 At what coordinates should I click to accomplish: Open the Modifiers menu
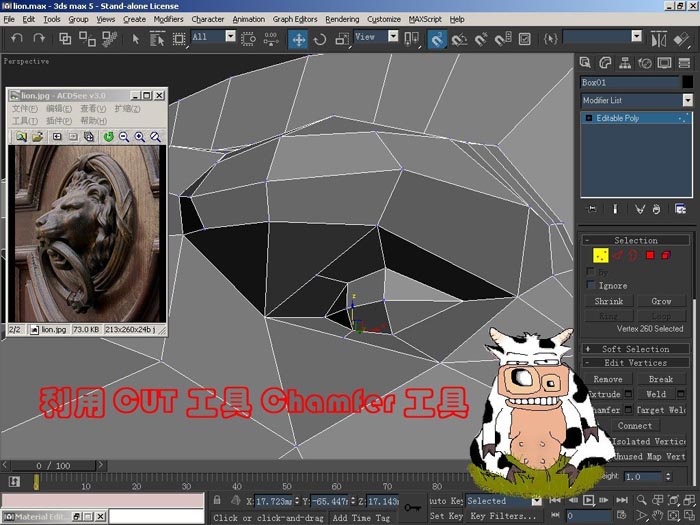point(168,19)
